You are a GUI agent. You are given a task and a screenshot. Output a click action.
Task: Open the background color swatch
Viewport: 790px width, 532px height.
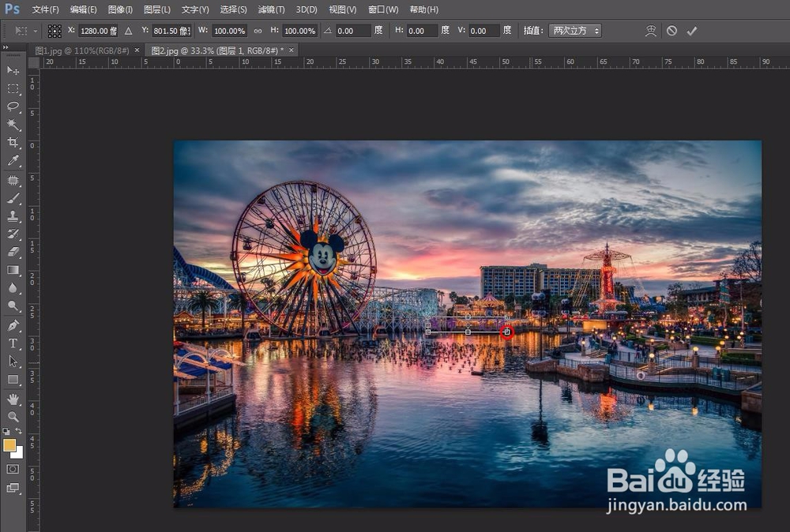click(19, 454)
